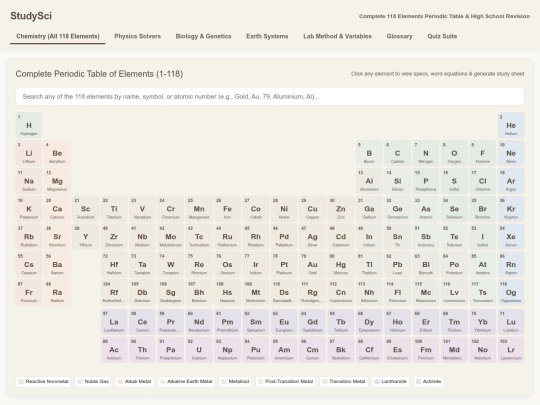Image resolution: width=540 pixels, height=405 pixels.
Task: Click the Krypton (Kr) tile
Action: pyautogui.click(x=511, y=209)
